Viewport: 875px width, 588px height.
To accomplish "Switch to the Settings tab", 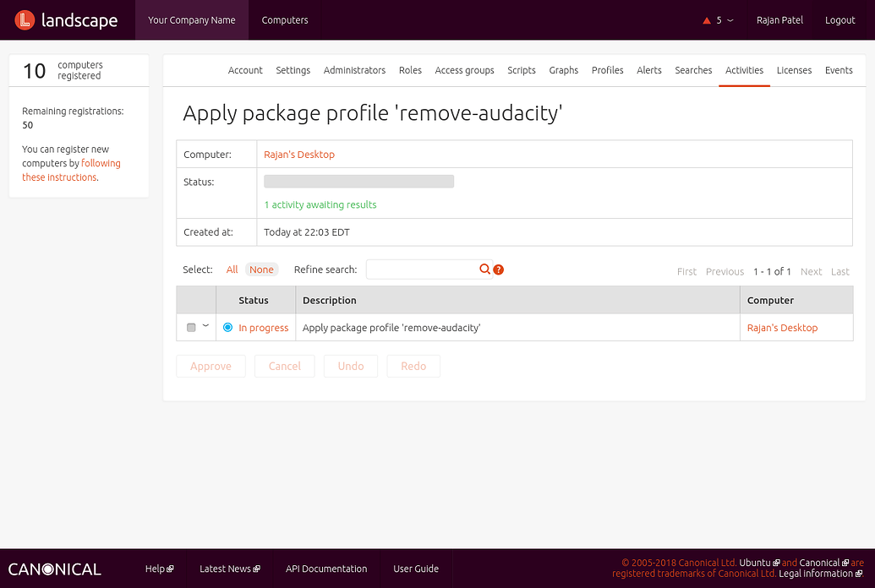I will 293,70.
